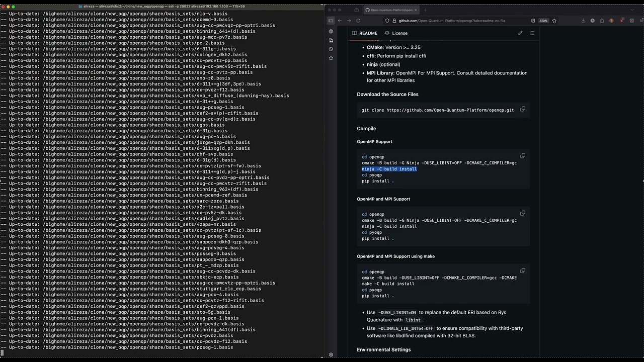644x362 pixels.
Task: Close the Open-Quantum-Platform/openqp tab
Action: tap(416, 10)
